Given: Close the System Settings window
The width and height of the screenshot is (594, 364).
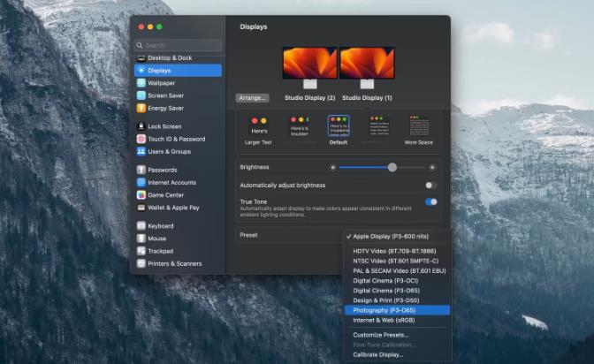Looking at the screenshot, I should 141,27.
